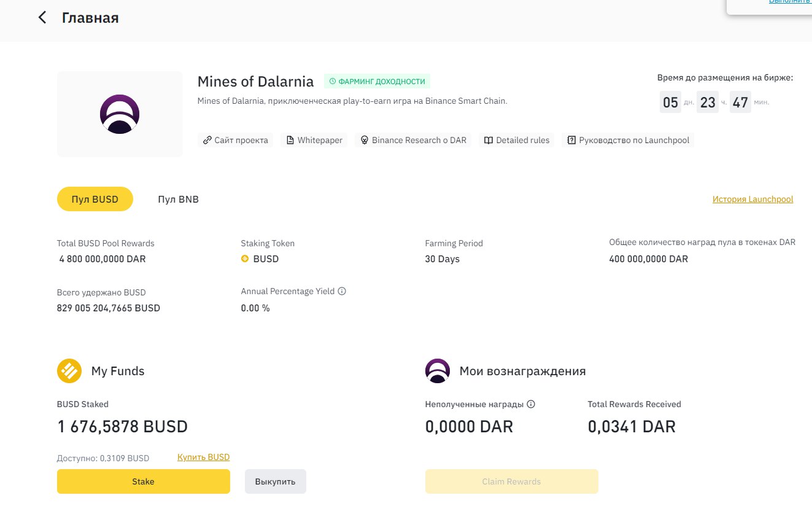Click the Неполученные награды info icon
The width and height of the screenshot is (812, 506).
point(532,404)
